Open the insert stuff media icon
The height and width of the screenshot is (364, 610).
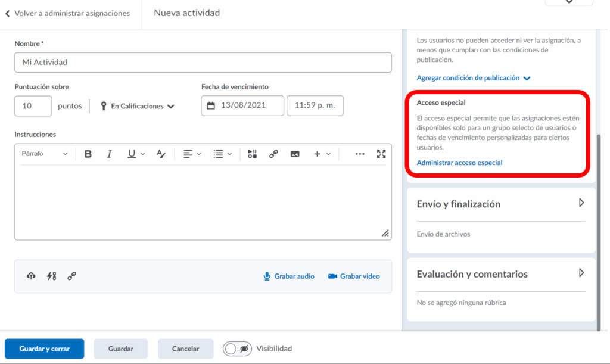click(x=252, y=154)
